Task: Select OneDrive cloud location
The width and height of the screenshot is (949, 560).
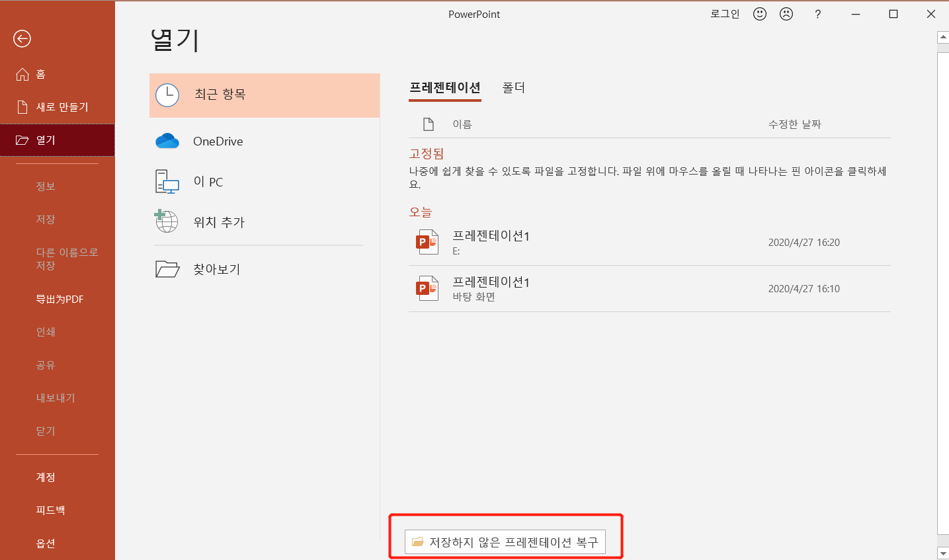Action: coord(218,141)
